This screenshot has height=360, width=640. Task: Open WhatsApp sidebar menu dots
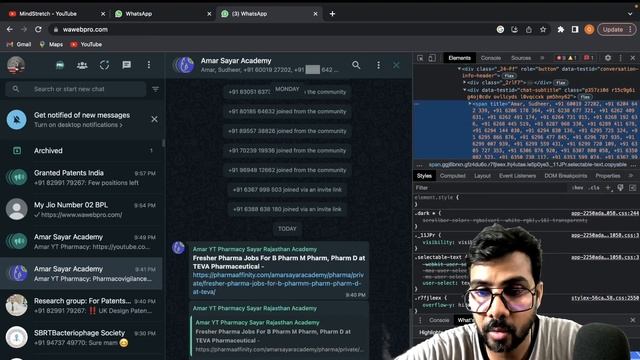pos(149,65)
